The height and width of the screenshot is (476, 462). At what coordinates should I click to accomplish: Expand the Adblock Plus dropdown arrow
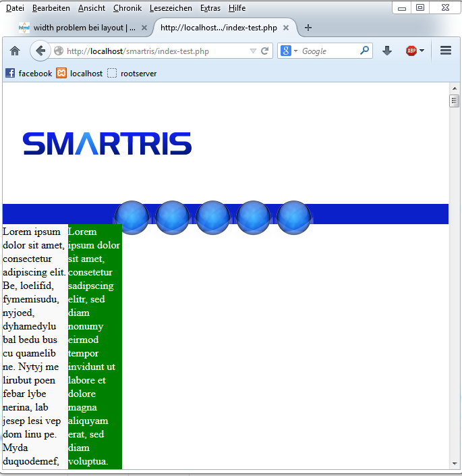[x=422, y=51]
